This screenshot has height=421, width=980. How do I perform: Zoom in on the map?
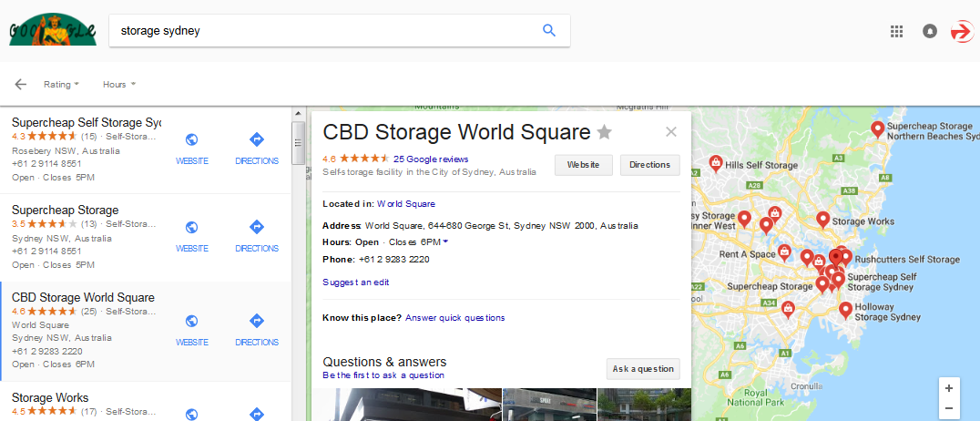(949, 388)
